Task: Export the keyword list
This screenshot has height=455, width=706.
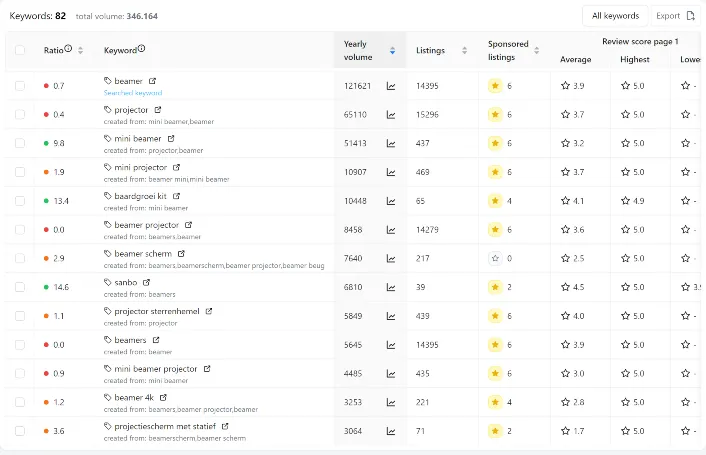Action: [674, 16]
